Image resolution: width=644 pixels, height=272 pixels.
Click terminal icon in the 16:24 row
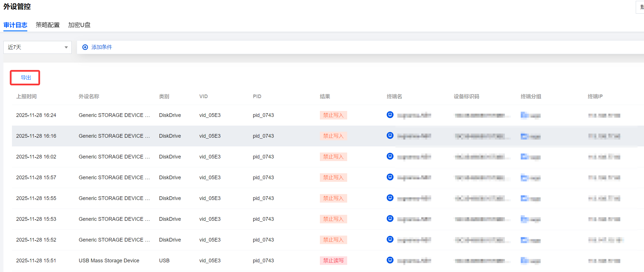click(390, 115)
